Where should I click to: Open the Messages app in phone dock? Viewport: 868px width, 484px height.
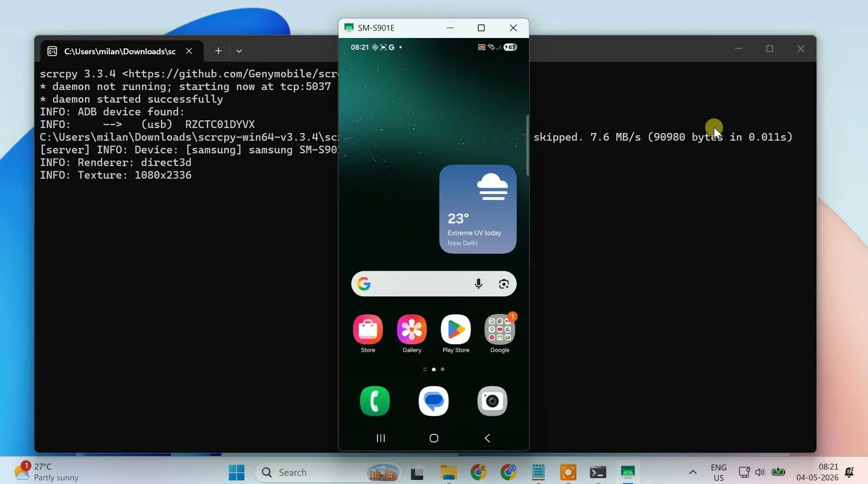(433, 401)
